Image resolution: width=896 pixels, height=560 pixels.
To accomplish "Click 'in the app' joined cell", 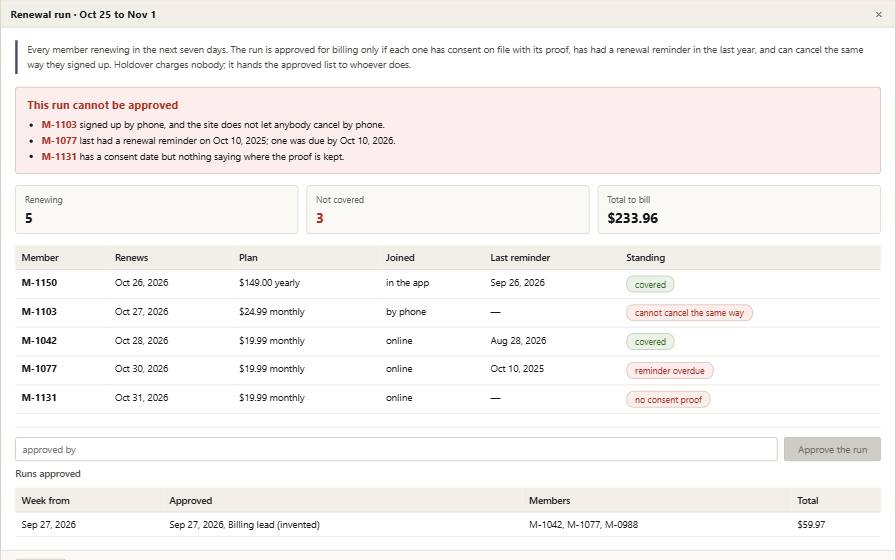I will point(407,283).
